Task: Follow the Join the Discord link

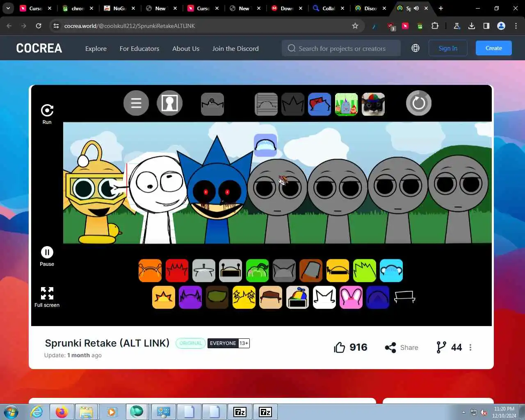Action: pos(235,48)
